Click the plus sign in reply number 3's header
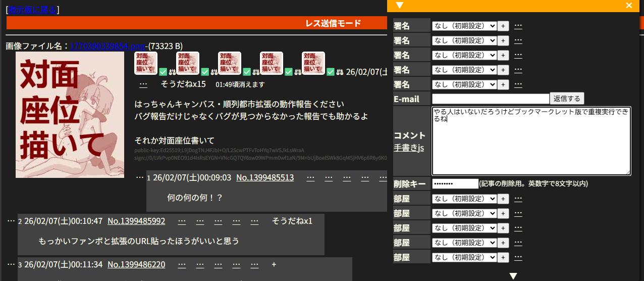Screen dimensions: 644x281 pos(274,264)
